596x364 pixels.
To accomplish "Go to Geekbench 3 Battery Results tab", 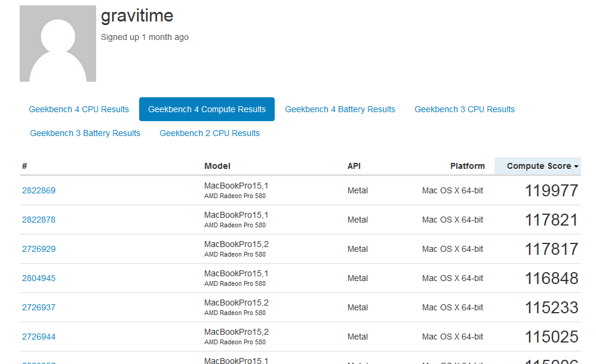I will click(85, 133).
